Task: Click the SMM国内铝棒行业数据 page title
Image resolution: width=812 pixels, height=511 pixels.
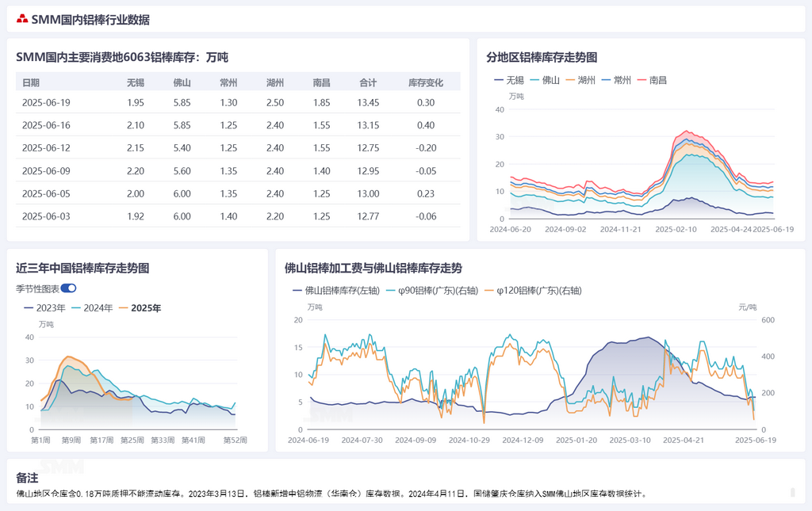Action: [x=90, y=20]
